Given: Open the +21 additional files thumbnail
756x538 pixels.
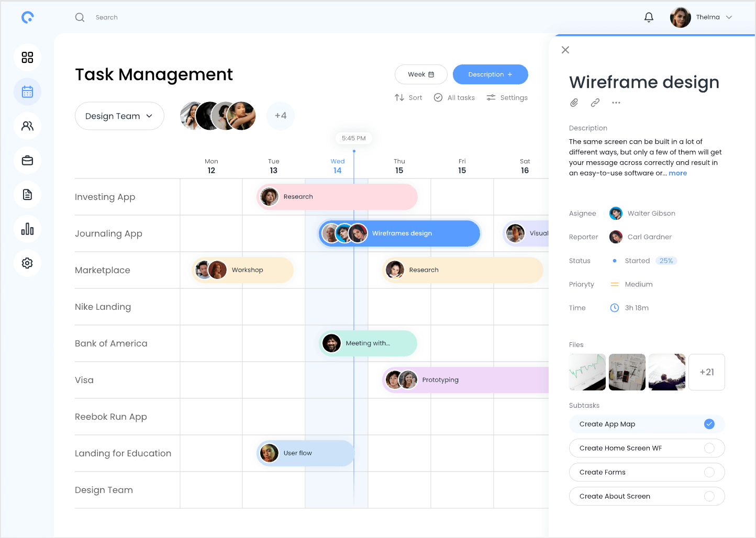Looking at the screenshot, I should click(x=706, y=372).
